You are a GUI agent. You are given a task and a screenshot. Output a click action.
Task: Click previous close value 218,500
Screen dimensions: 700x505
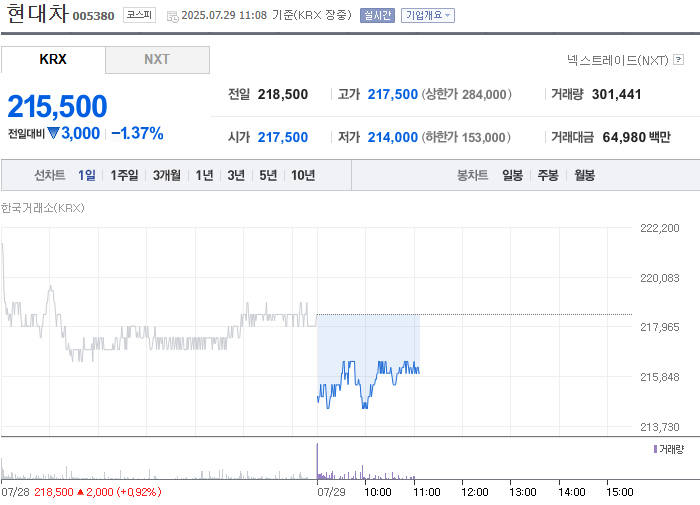[x=283, y=94]
